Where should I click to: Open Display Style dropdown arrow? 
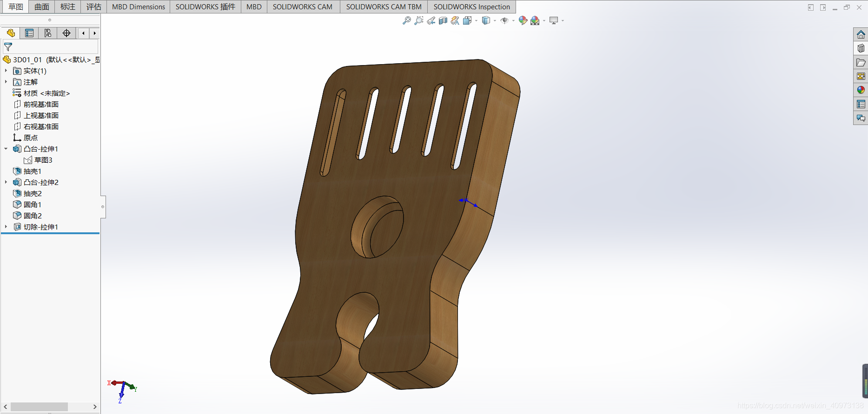tap(495, 20)
